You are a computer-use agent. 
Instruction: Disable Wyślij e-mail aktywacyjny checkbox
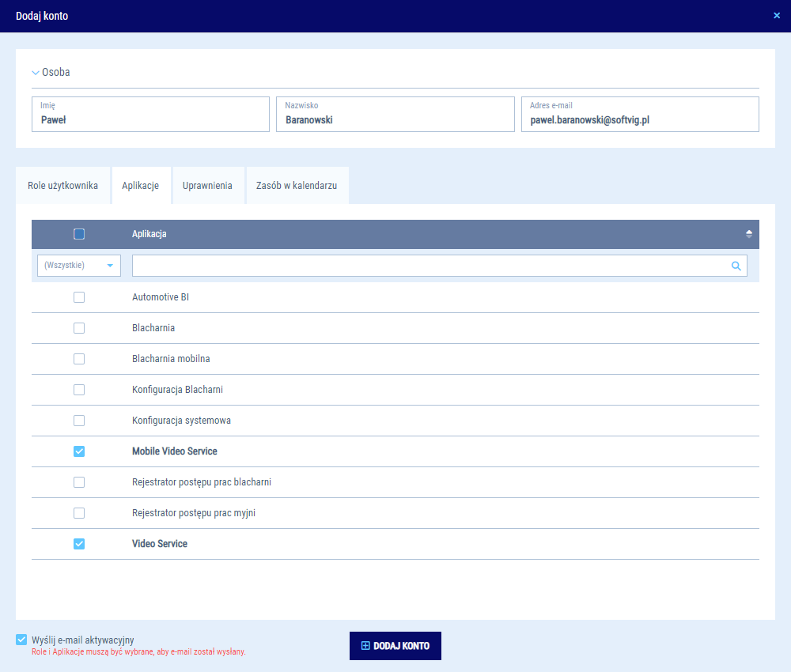click(x=21, y=640)
